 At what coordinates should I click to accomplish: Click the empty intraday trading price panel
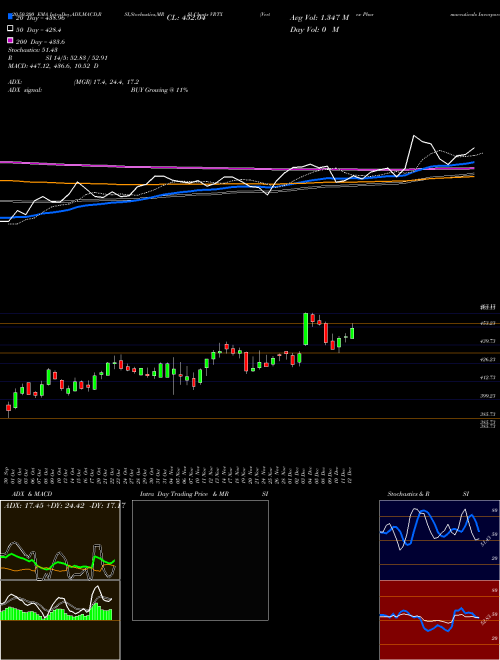point(200,560)
